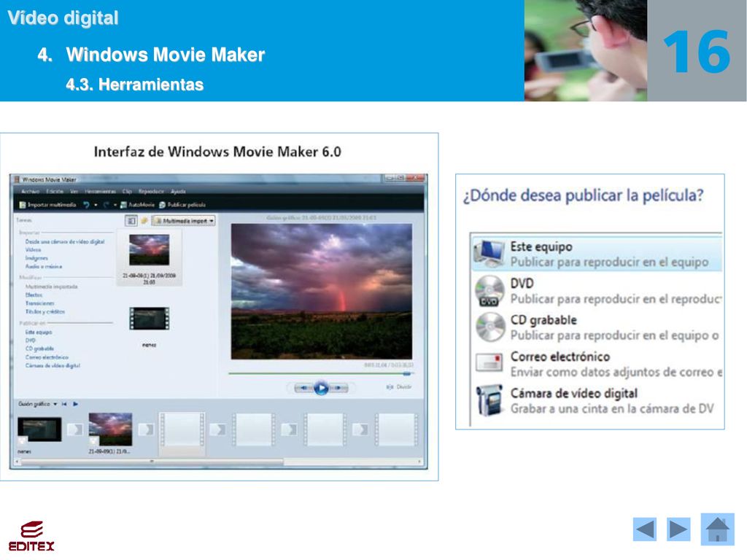Click the Audio o música link

click(x=43, y=267)
